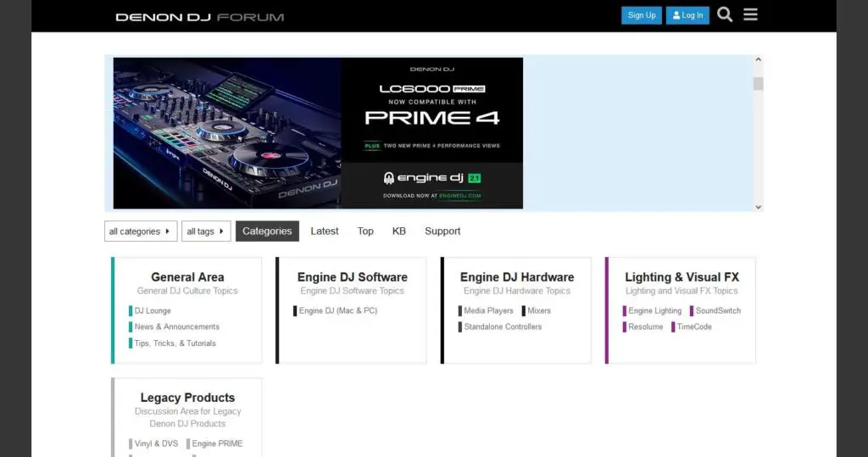Open the Engine DJ Software category heading
The height and width of the screenshot is (457, 868).
(x=352, y=277)
